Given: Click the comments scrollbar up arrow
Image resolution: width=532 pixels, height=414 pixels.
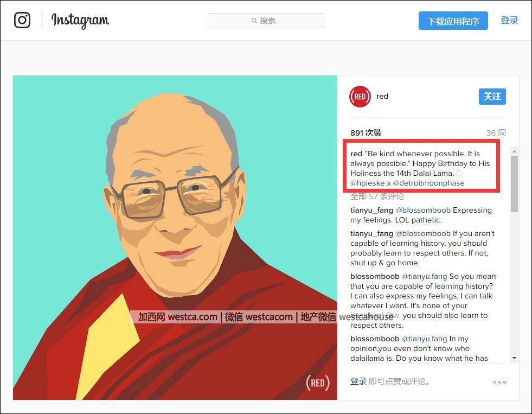Looking at the screenshot, I should (514, 151).
